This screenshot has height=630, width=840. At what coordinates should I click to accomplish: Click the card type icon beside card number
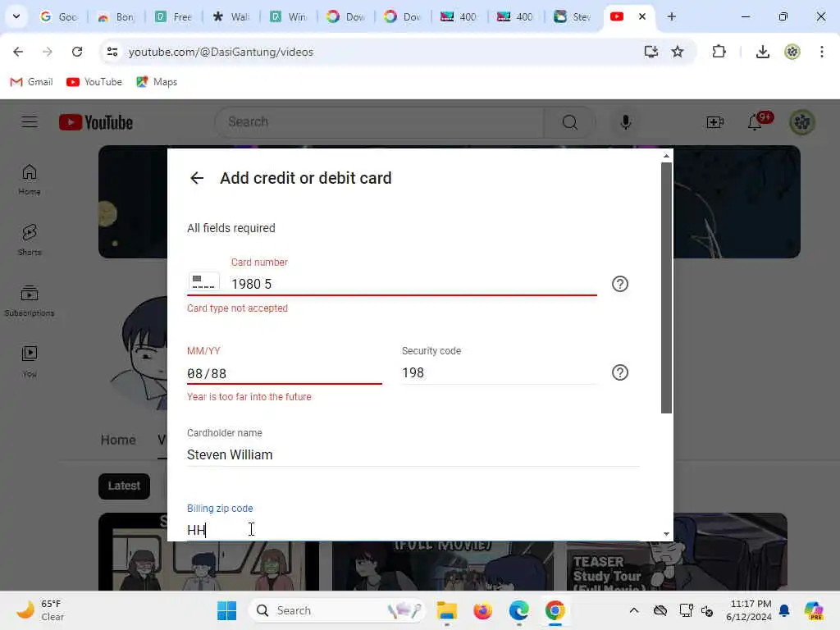pos(203,282)
